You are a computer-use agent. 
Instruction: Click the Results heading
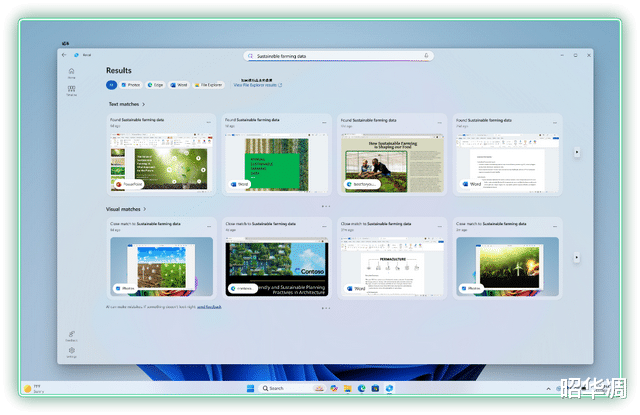click(x=119, y=70)
